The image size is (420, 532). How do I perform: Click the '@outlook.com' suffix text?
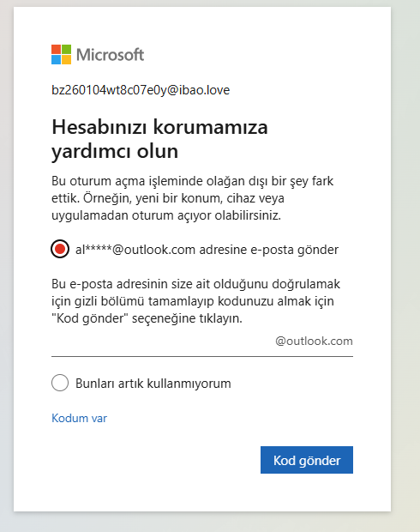(314, 341)
